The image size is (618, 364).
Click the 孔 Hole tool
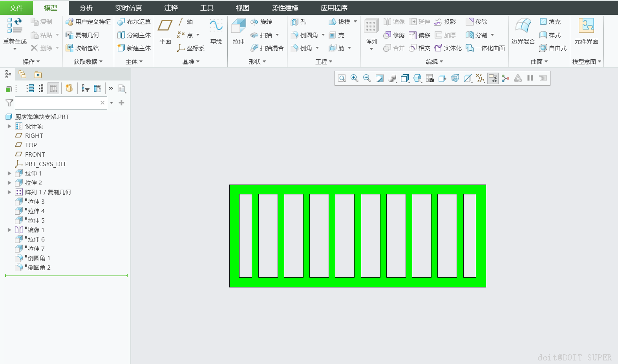point(299,22)
